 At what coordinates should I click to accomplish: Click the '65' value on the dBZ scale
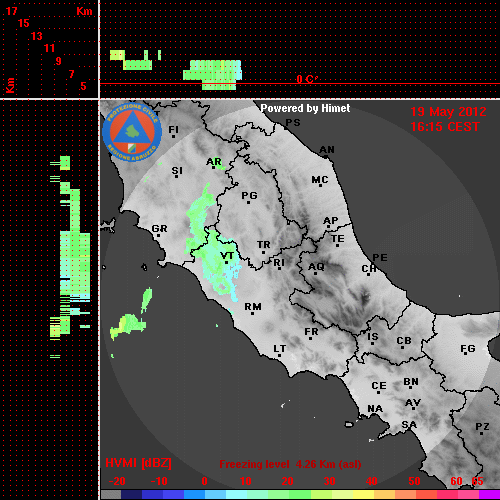pyautogui.click(x=477, y=481)
